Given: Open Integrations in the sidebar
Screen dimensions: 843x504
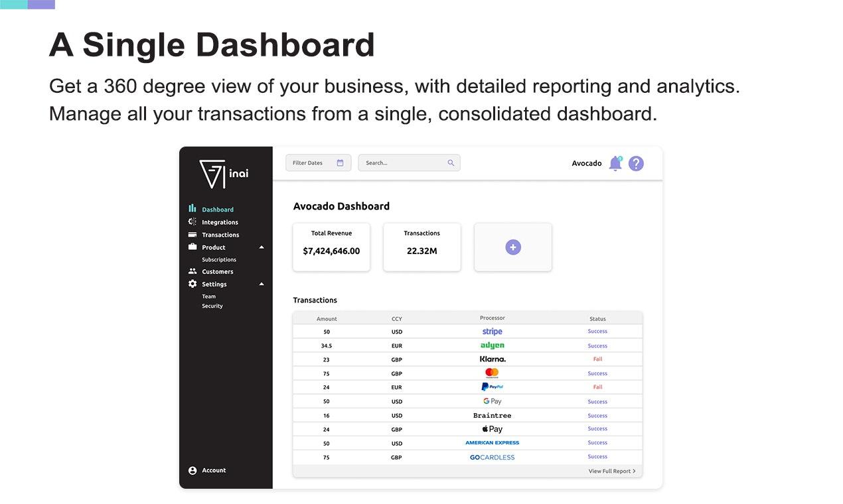Looking at the screenshot, I should pos(220,222).
